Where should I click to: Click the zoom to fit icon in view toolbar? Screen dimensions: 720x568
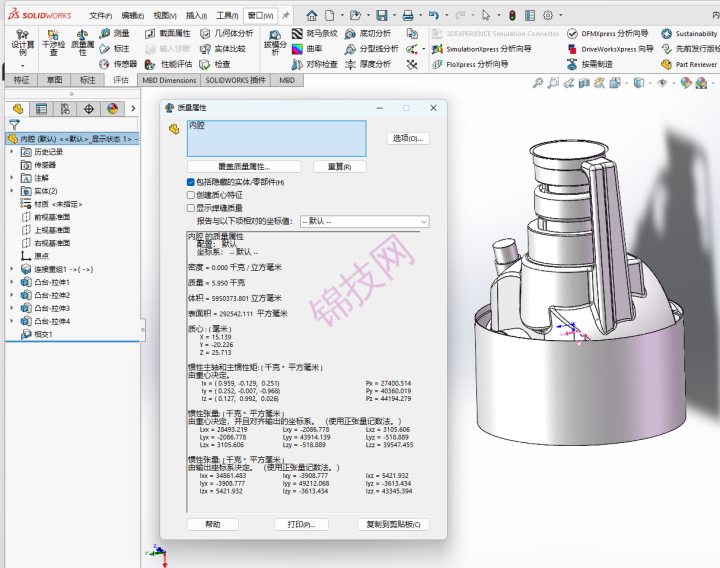point(537,83)
